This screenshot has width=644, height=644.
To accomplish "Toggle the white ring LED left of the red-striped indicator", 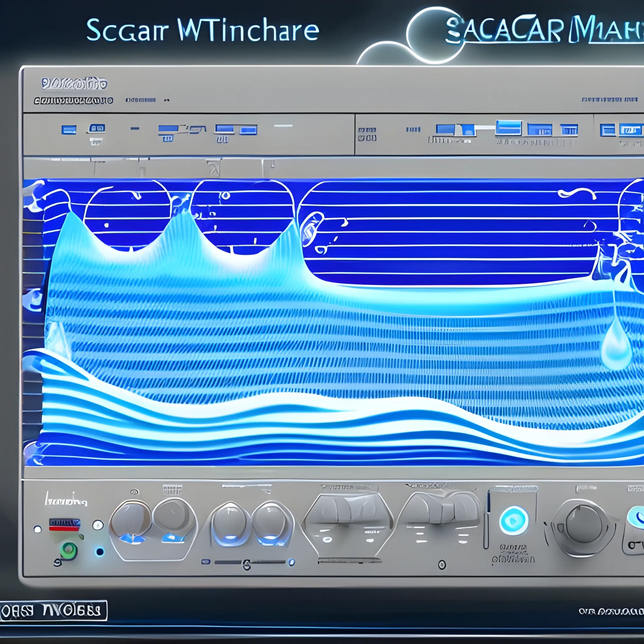I will coord(38,529).
